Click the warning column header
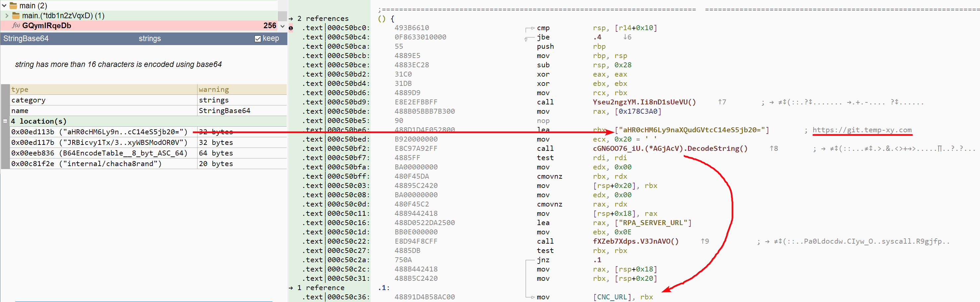Viewport: 980px width, 302px height. click(242, 90)
